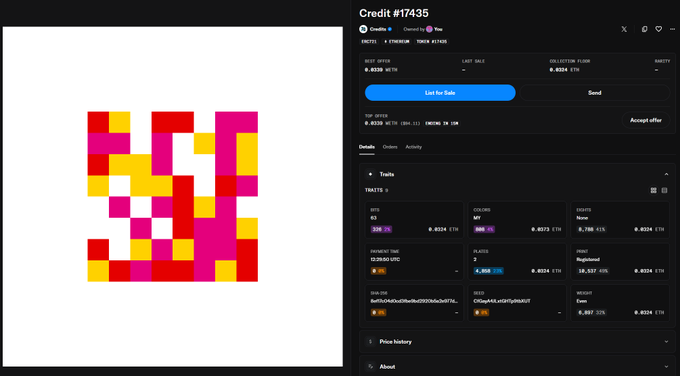Image resolution: width=680 pixels, height=376 pixels.
Task: Click the Last Sale label
Action: tap(473, 61)
